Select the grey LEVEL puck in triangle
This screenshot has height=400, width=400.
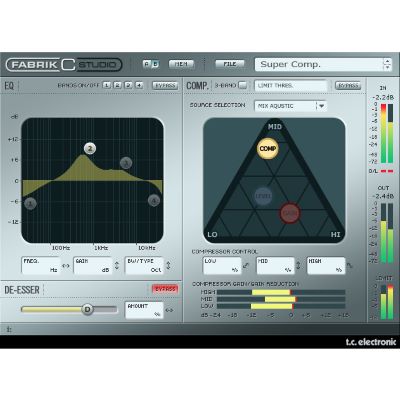point(263,196)
